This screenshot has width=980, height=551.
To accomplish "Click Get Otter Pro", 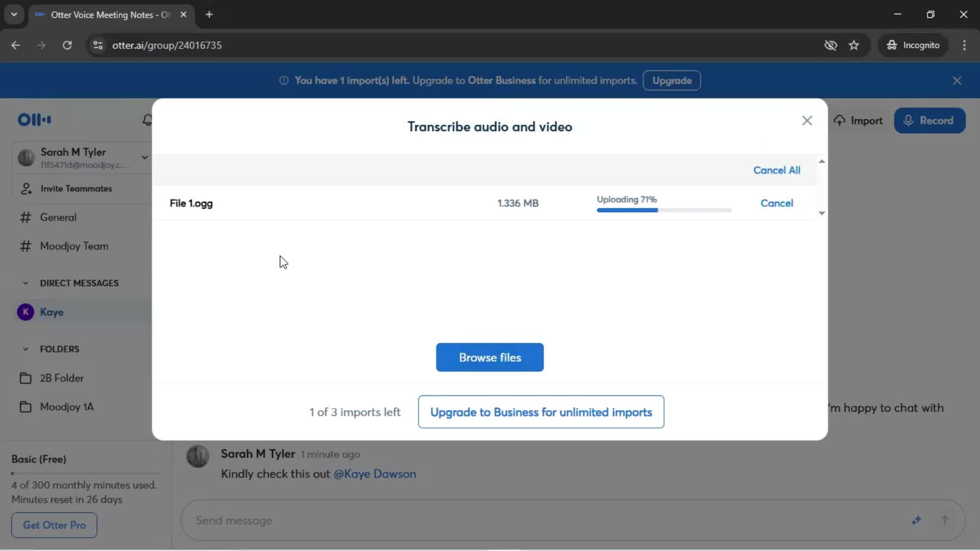I will coord(54,525).
